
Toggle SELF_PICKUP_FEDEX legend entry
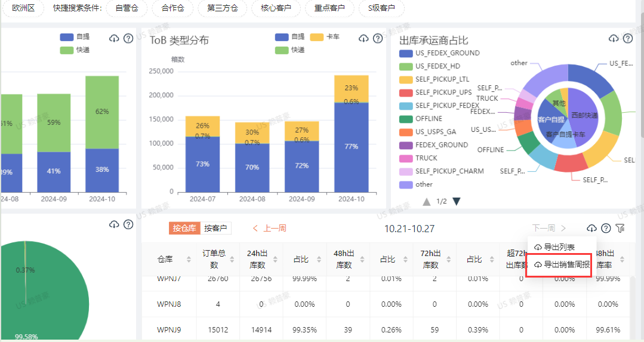tap(439, 106)
